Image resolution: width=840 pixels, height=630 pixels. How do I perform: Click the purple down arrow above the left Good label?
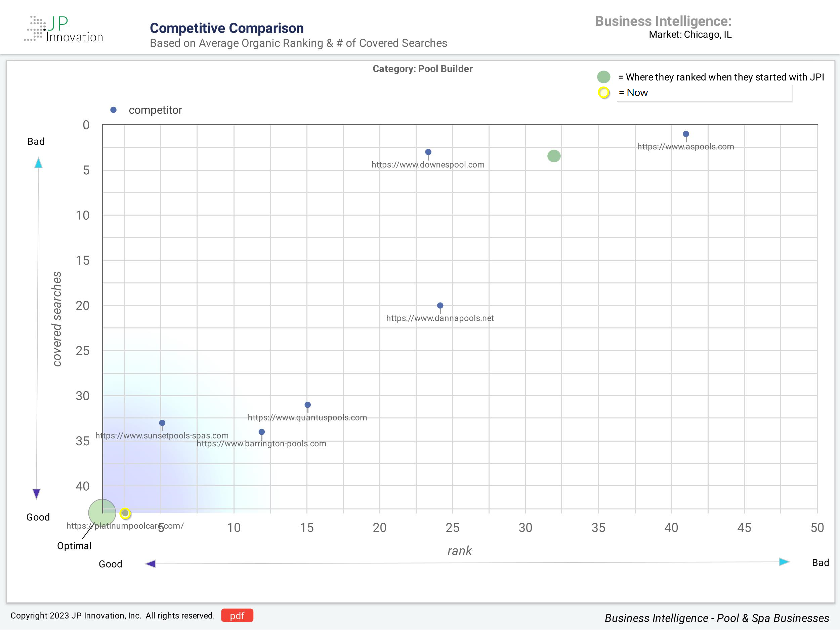(36, 494)
